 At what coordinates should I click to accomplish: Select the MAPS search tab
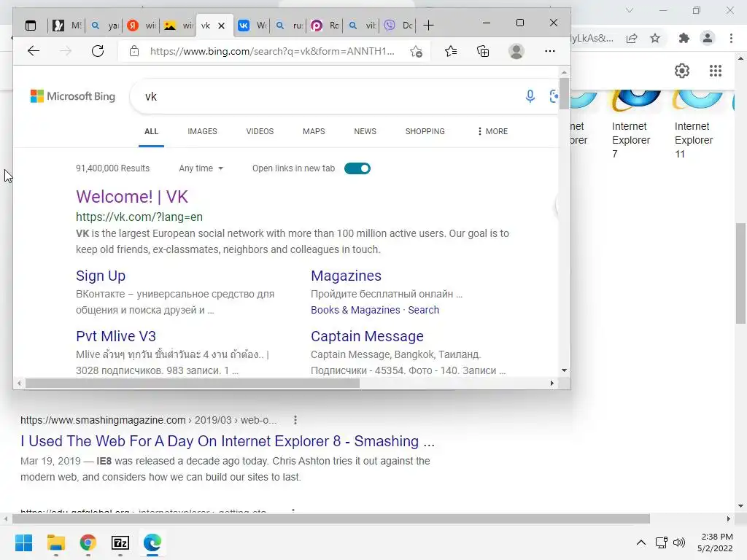(x=314, y=131)
